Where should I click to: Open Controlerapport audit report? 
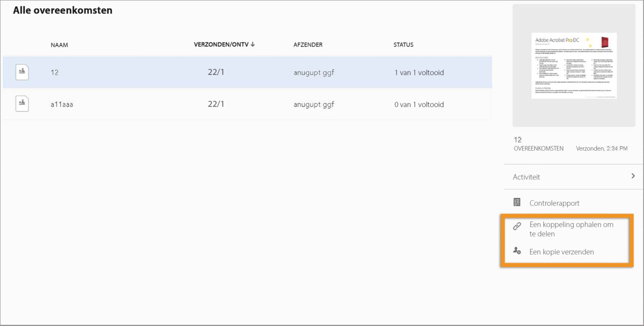554,203
